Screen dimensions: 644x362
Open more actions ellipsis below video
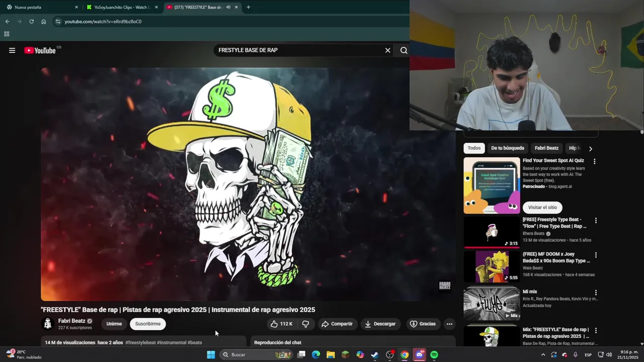pos(450,324)
